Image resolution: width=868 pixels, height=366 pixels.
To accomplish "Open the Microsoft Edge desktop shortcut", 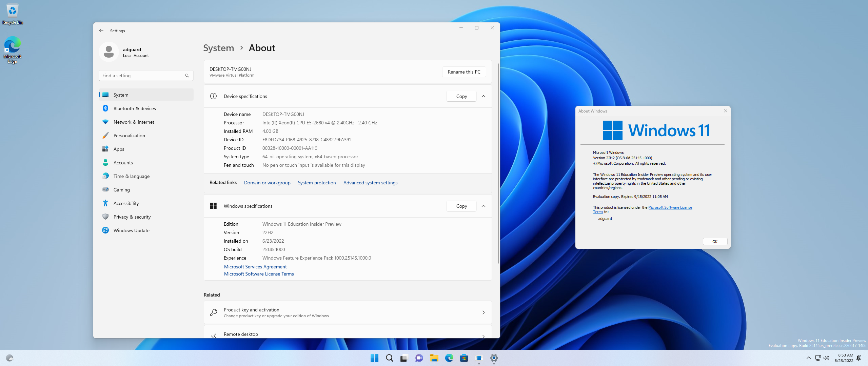I will [13, 50].
